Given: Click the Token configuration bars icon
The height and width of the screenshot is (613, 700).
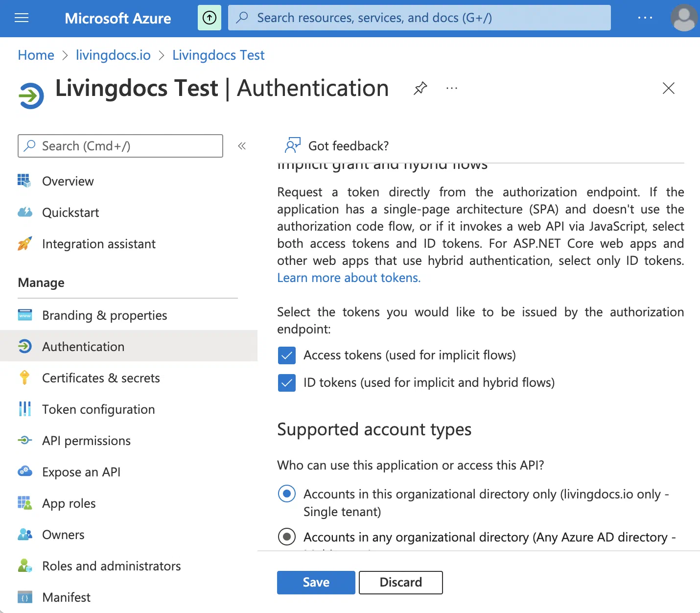Looking at the screenshot, I should coord(24,409).
